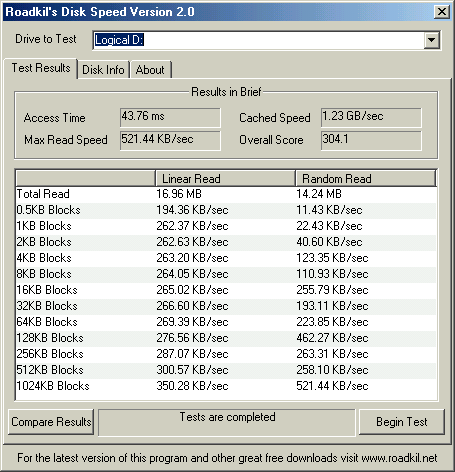455x472 pixels.
Task: Click linear read value 287.07 KB/sec
Action: click(192, 354)
